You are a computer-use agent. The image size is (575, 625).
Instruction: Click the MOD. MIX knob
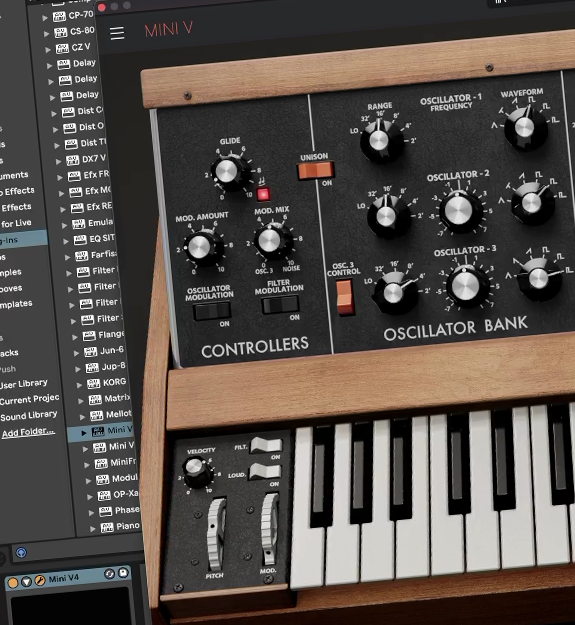(270, 241)
